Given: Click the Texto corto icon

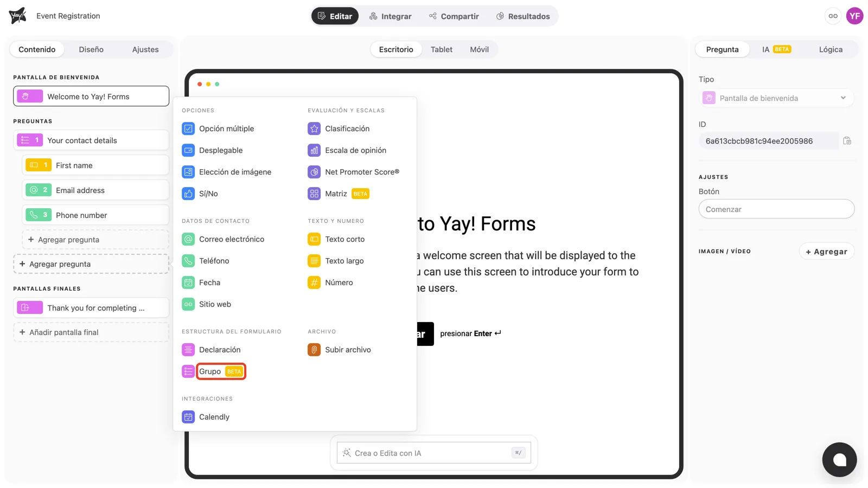Looking at the screenshot, I should (x=314, y=239).
